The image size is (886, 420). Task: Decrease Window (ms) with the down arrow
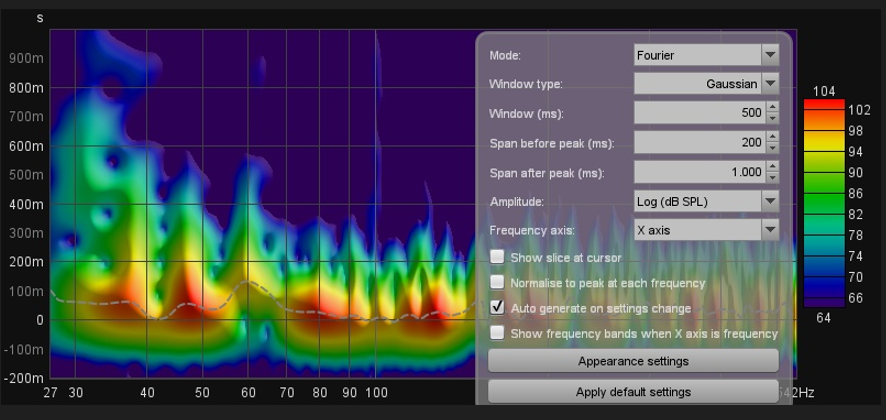772,119
